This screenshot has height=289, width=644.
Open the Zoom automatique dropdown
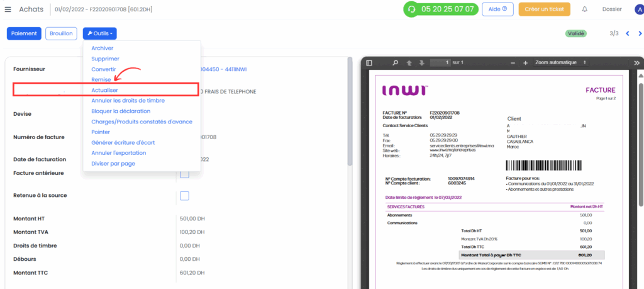tap(561, 62)
